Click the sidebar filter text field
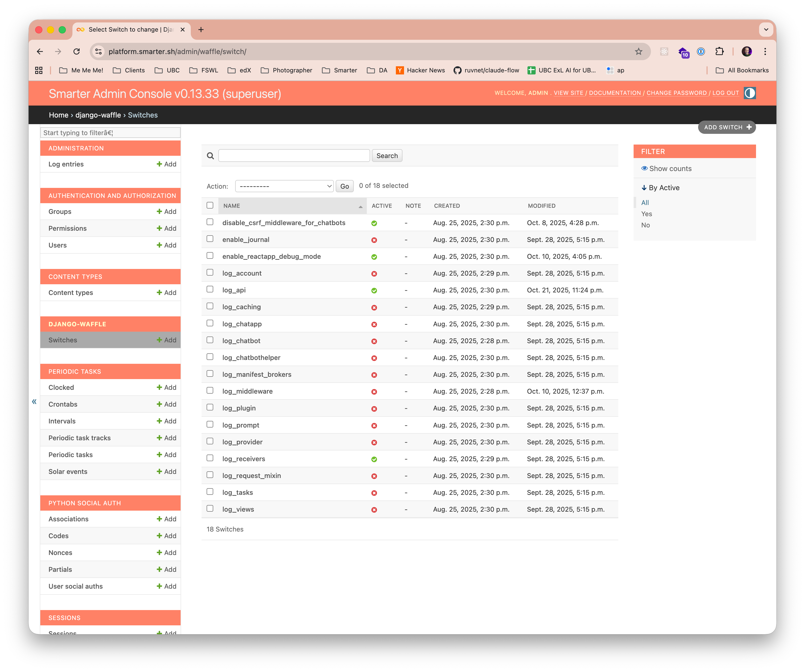 point(110,133)
